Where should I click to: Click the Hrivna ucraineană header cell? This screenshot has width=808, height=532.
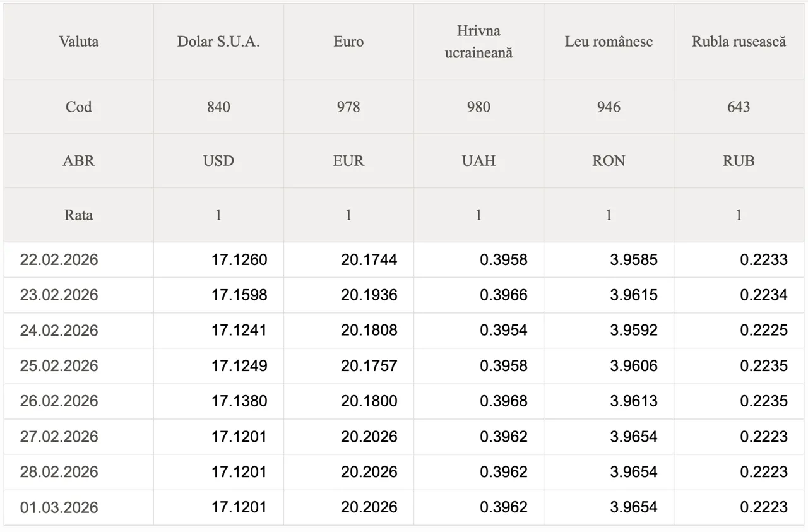(478, 42)
